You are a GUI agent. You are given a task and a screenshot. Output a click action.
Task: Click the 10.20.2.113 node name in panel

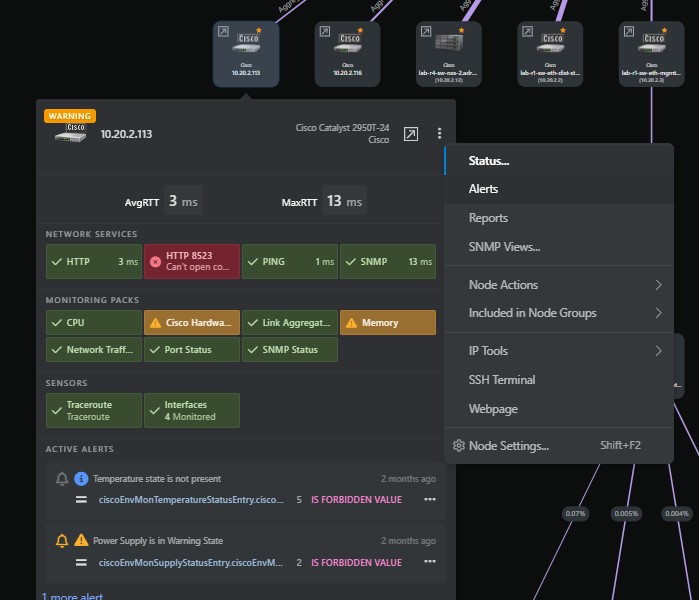(126, 134)
